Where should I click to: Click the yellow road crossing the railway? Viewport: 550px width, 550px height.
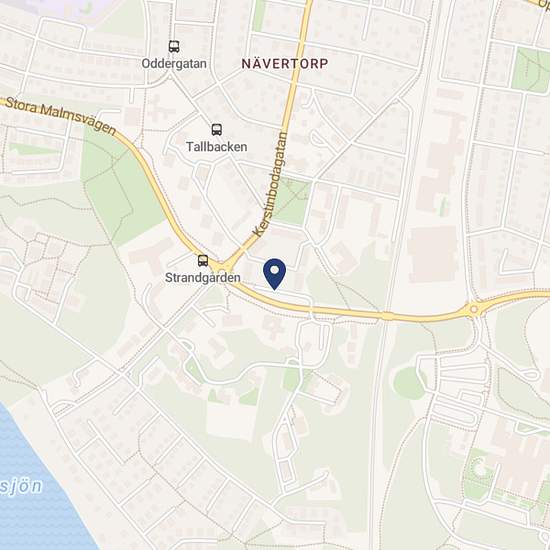(387, 316)
